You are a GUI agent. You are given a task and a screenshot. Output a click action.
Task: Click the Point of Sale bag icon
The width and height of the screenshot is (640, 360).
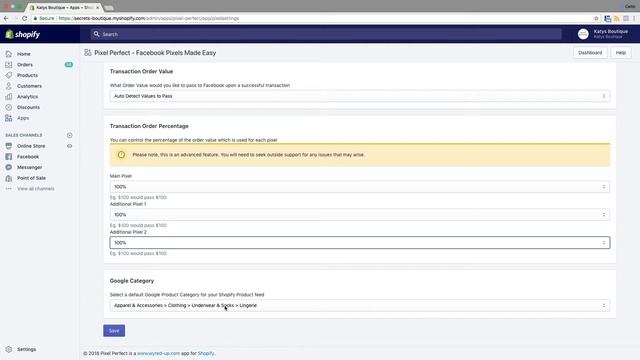coord(9,178)
